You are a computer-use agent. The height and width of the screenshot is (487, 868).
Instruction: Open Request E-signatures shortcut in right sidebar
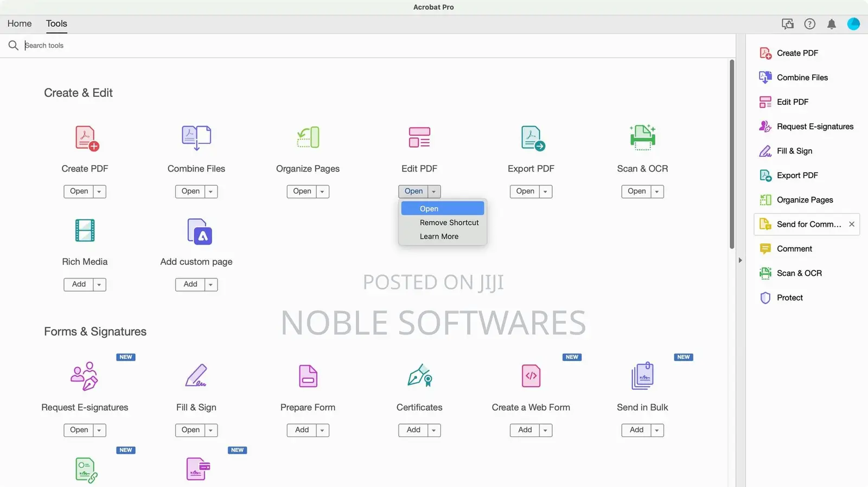point(806,127)
